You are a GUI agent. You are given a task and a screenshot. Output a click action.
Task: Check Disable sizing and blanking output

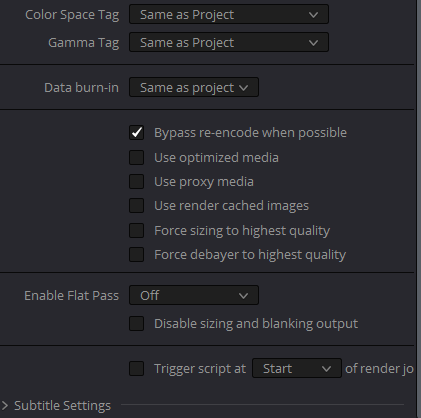click(x=137, y=324)
